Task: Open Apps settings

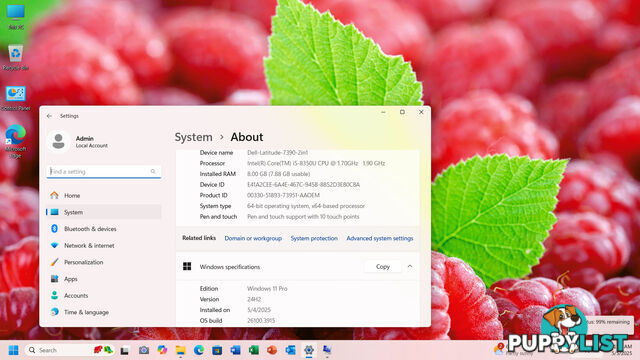Action: tap(104, 279)
